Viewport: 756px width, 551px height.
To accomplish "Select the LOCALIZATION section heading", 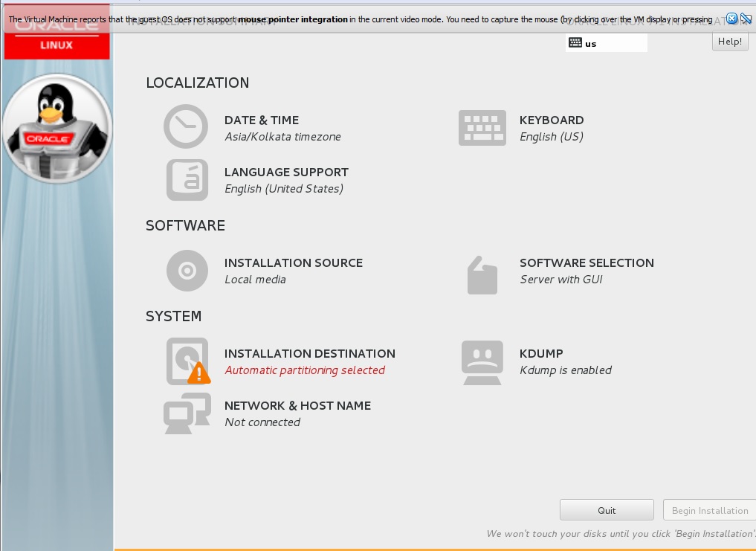I will (196, 83).
